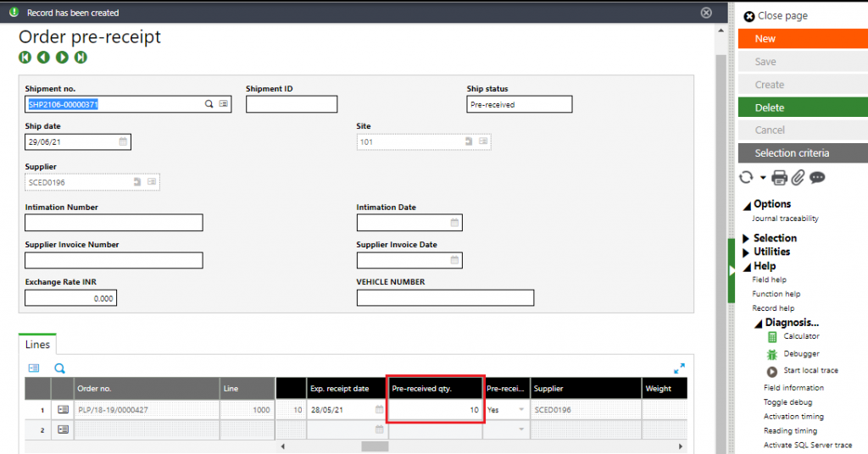The height and width of the screenshot is (454, 868).
Task: Click Toggle debug
Action: coord(787,402)
